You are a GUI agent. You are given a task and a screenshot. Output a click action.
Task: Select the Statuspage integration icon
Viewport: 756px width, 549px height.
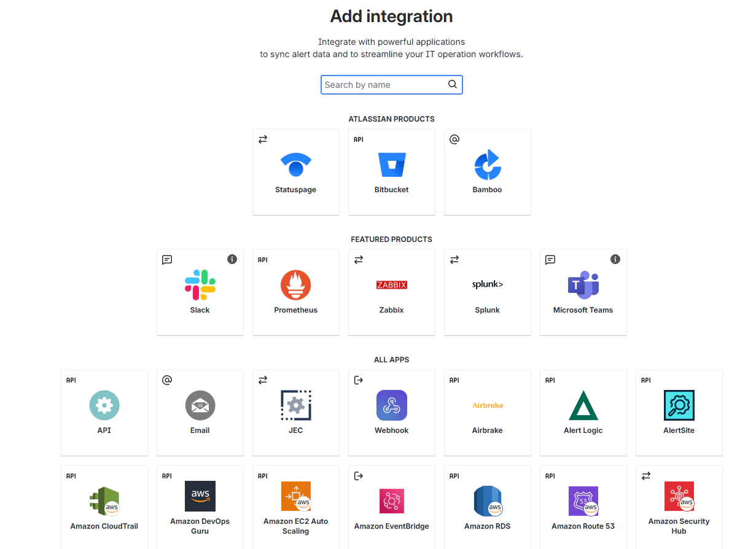point(296,165)
